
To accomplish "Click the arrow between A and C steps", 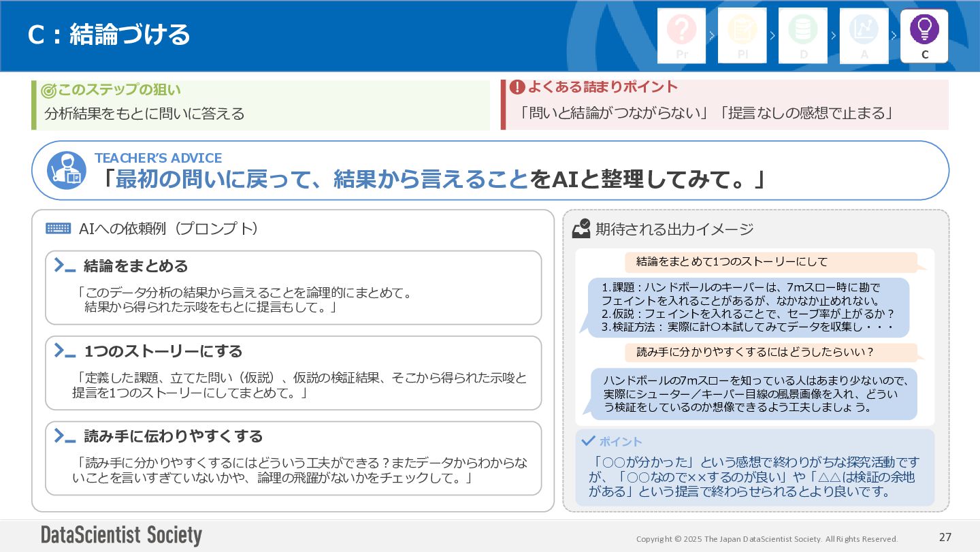I will [894, 35].
